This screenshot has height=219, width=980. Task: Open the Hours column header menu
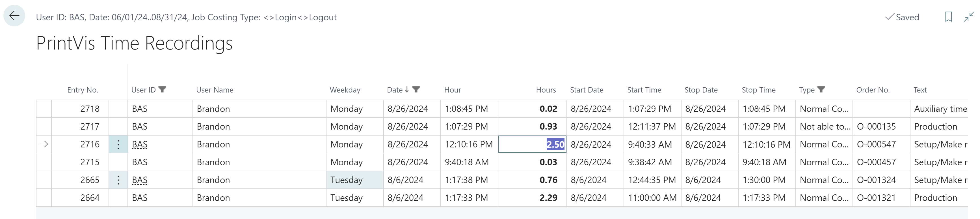point(546,90)
